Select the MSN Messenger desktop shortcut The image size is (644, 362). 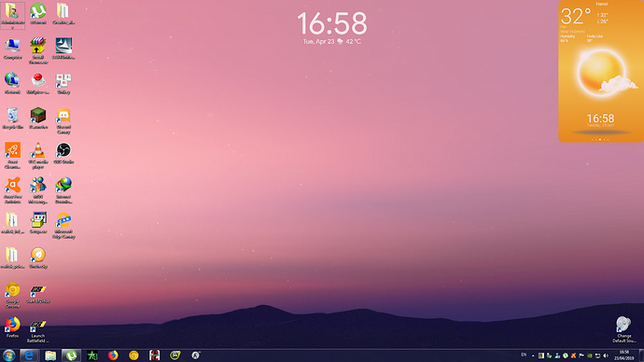click(37, 190)
